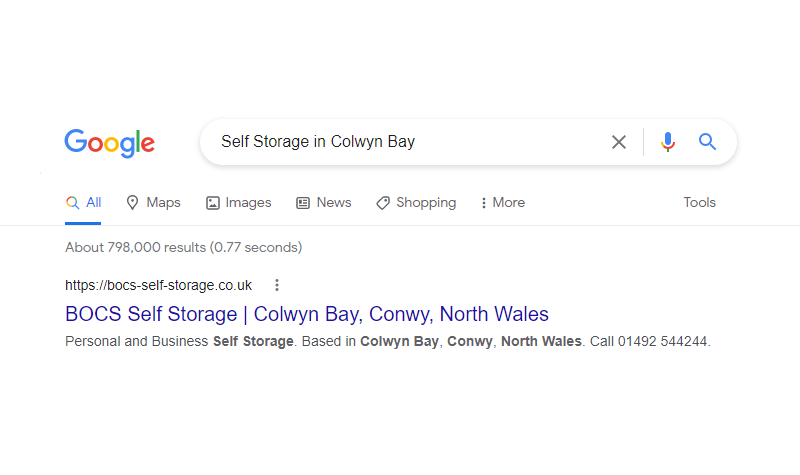Select the All results tab
This screenshot has width=800, height=475.
83,203
